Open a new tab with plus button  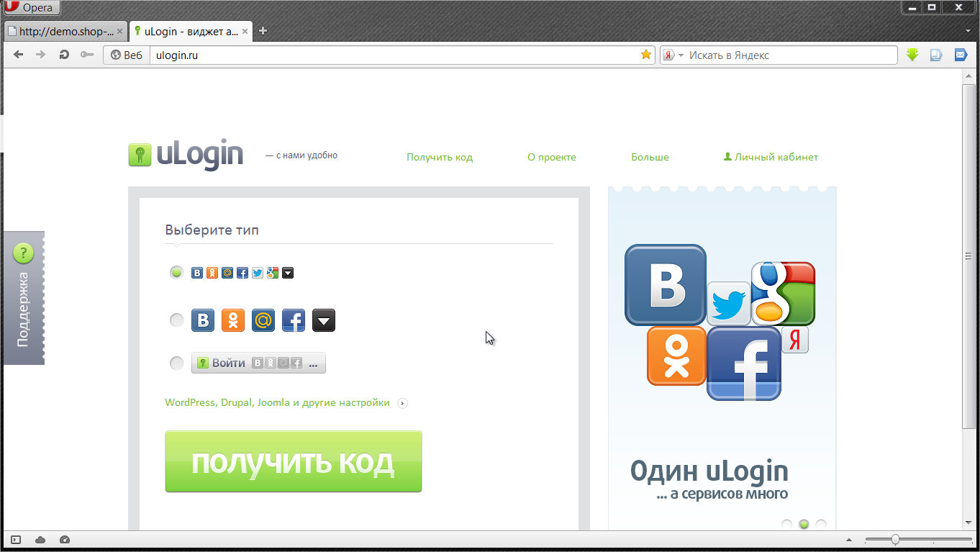click(263, 31)
